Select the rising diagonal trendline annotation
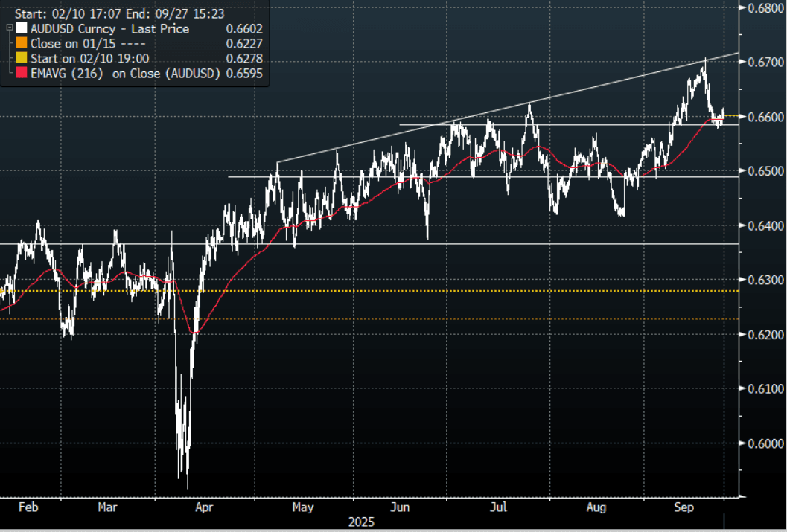The image size is (787, 532). point(506,108)
